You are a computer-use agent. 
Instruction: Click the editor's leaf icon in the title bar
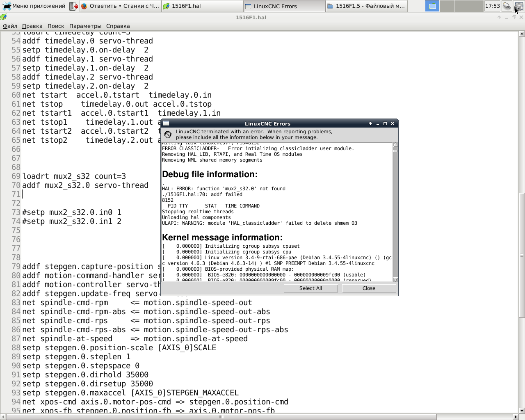click(4, 17)
